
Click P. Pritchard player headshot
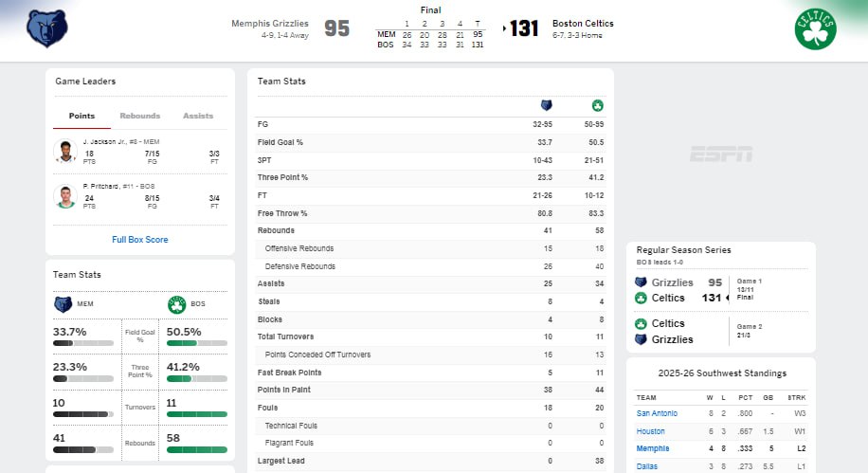(x=64, y=196)
